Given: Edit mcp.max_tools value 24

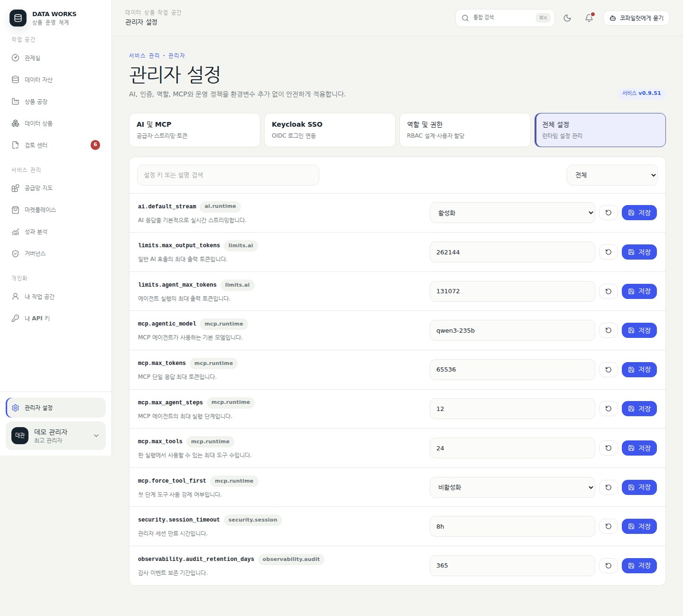Looking at the screenshot, I should (512, 448).
